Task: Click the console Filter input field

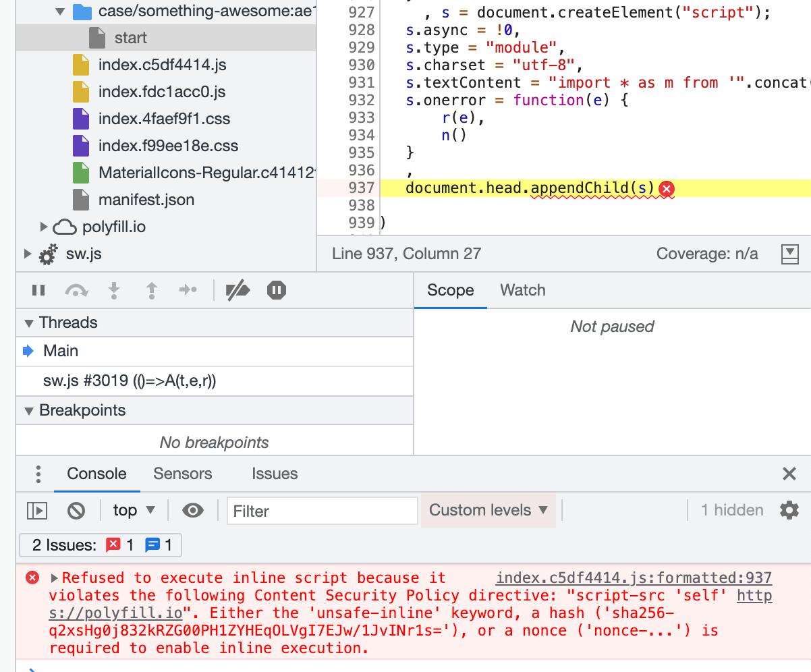Action: [323, 511]
